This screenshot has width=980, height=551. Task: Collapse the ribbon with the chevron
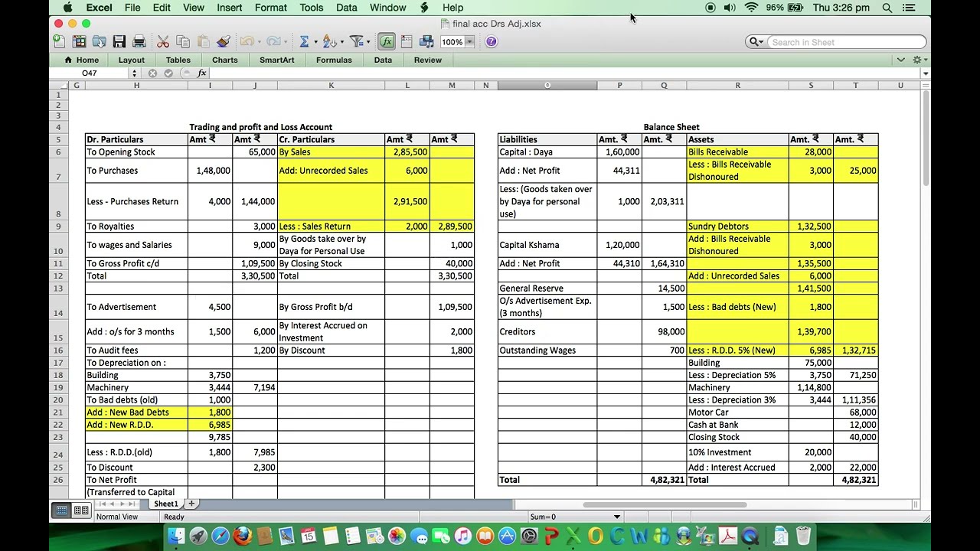900,60
